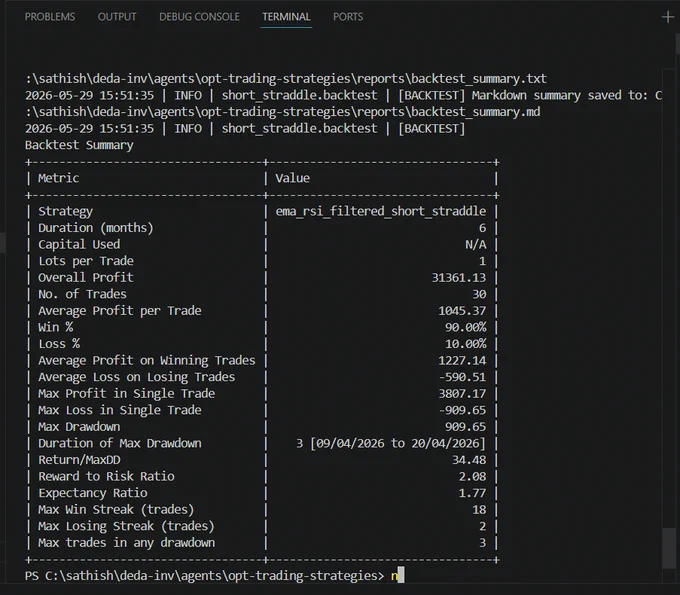Click the 'Max Losing Streak (trades)' label
The height and width of the screenshot is (595, 680).
point(127,526)
